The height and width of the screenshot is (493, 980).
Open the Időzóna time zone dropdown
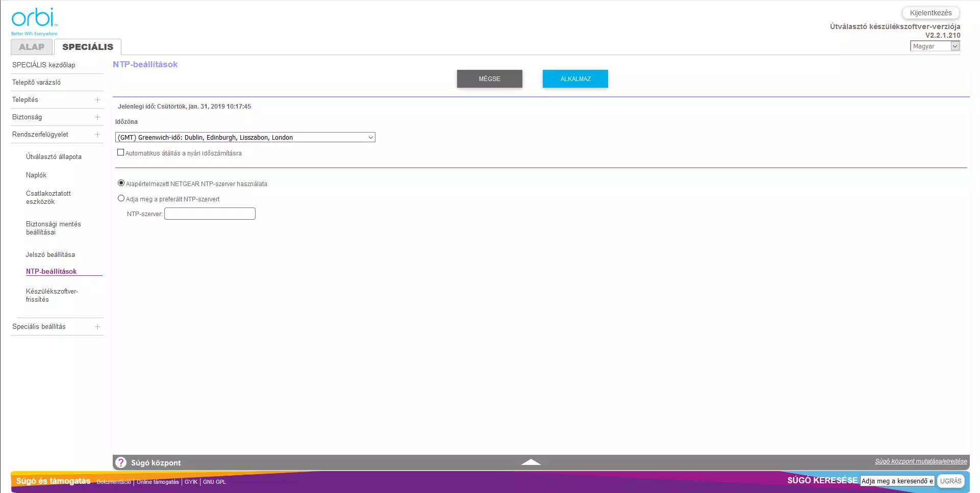(x=245, y=138)
